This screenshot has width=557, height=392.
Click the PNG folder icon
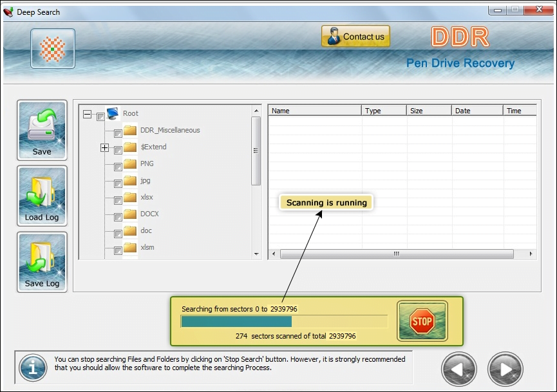point(130,163)
